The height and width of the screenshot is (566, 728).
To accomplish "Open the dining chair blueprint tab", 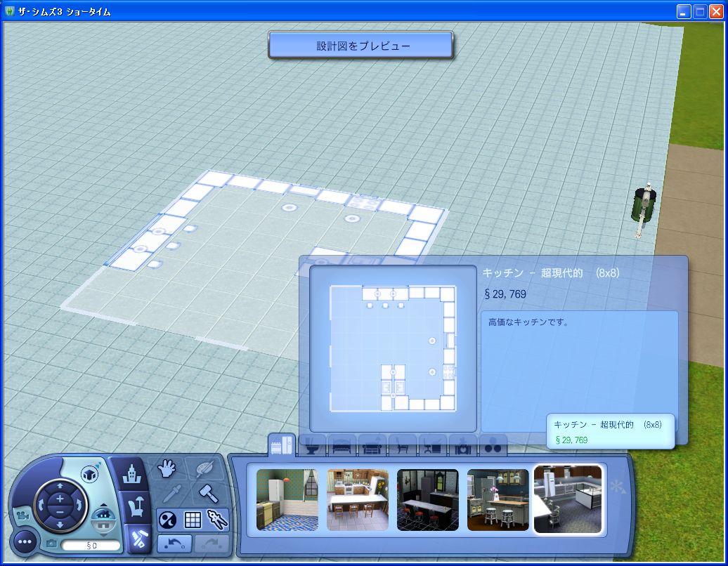I will [x=402, y=446].
